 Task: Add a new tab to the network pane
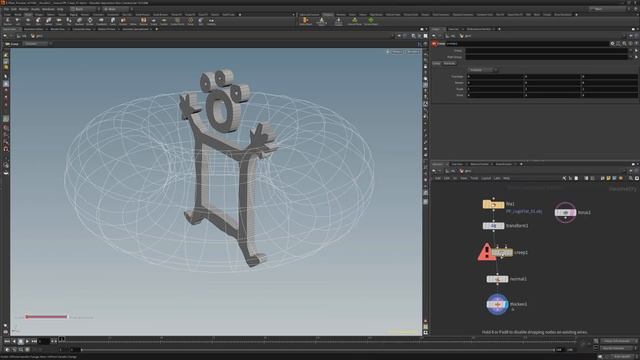(521, 164)
